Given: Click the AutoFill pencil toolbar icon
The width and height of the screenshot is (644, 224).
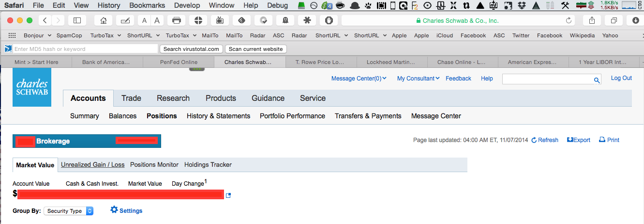Looking at the screenshot, I should 125,20.
